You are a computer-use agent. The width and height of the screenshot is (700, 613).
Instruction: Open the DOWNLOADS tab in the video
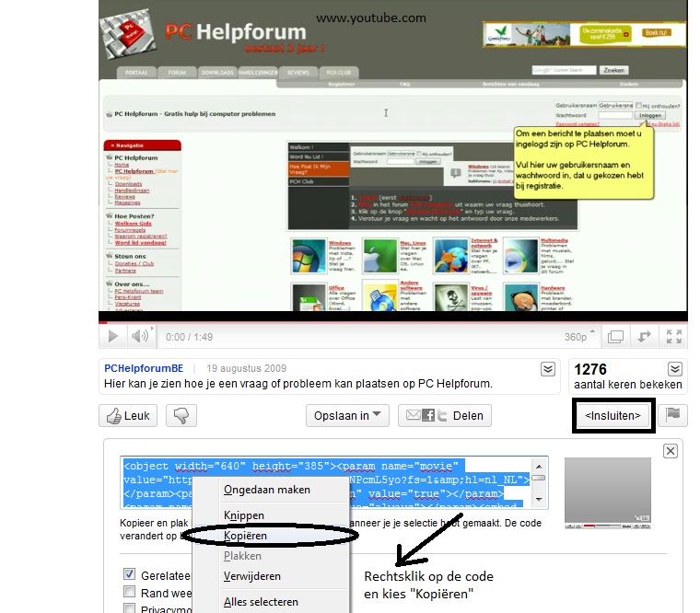tap(217, 73)
